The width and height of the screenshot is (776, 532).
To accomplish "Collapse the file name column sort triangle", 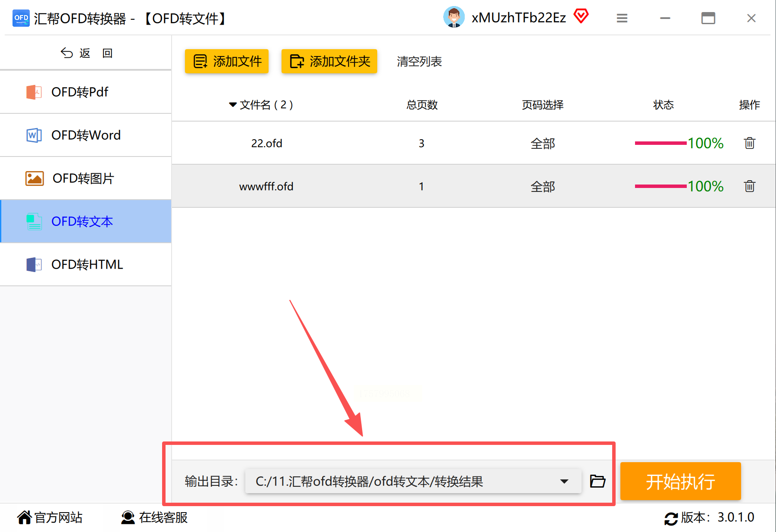I will pyautogui.click(x=233, y=105).
